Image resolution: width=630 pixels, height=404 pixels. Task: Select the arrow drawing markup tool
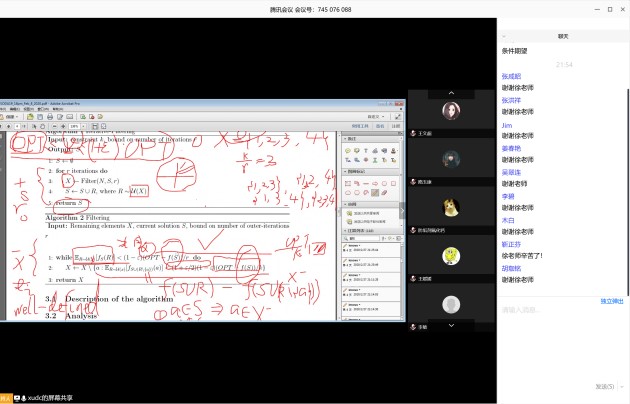tap(375, 184)
